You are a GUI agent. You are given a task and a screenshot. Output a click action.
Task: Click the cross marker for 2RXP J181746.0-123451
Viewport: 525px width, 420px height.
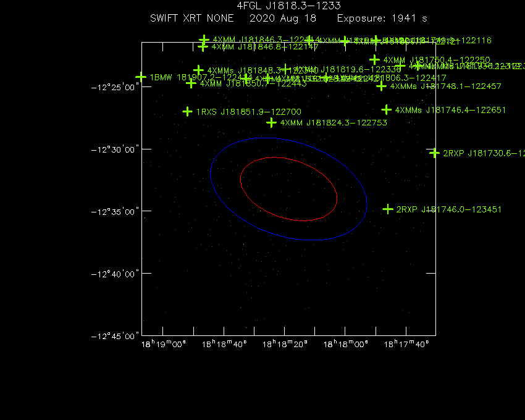[388, 209]
